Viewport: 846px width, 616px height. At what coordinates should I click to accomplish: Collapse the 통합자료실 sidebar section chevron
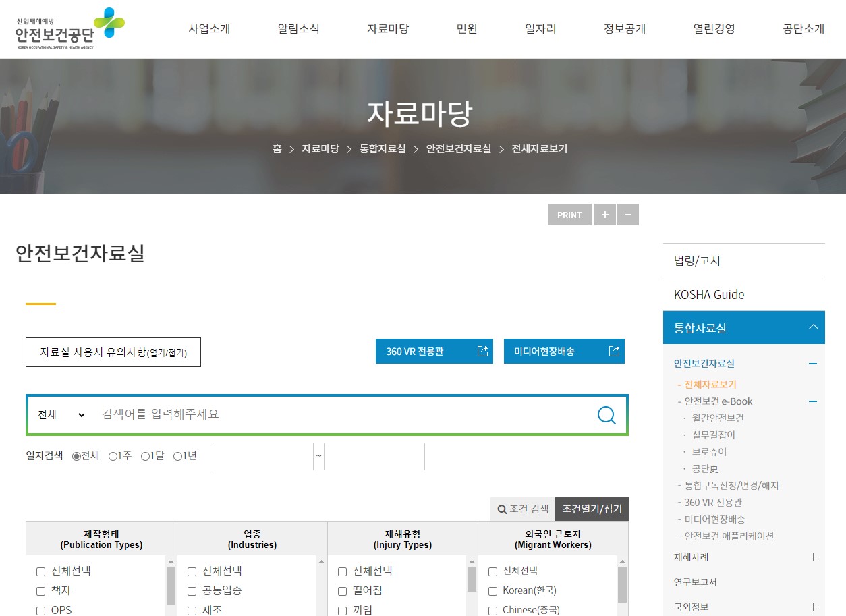pyautogui.click(x=813, y=327)
